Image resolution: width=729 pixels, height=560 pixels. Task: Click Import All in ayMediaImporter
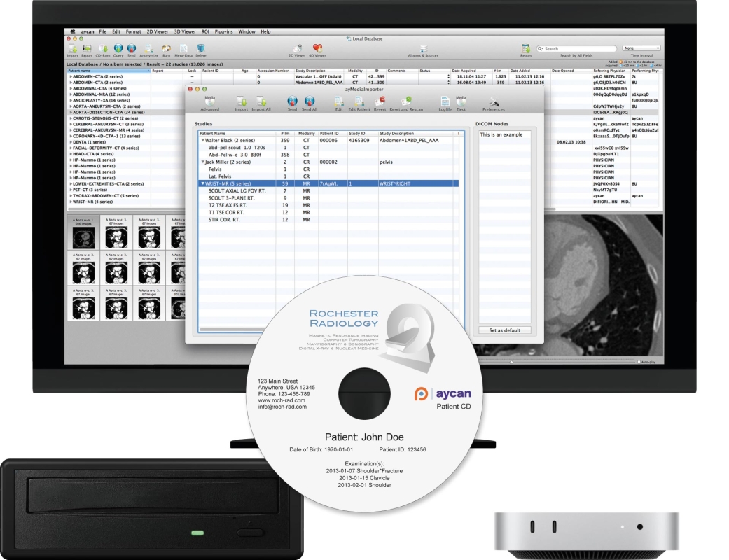[x=261, y=101]
